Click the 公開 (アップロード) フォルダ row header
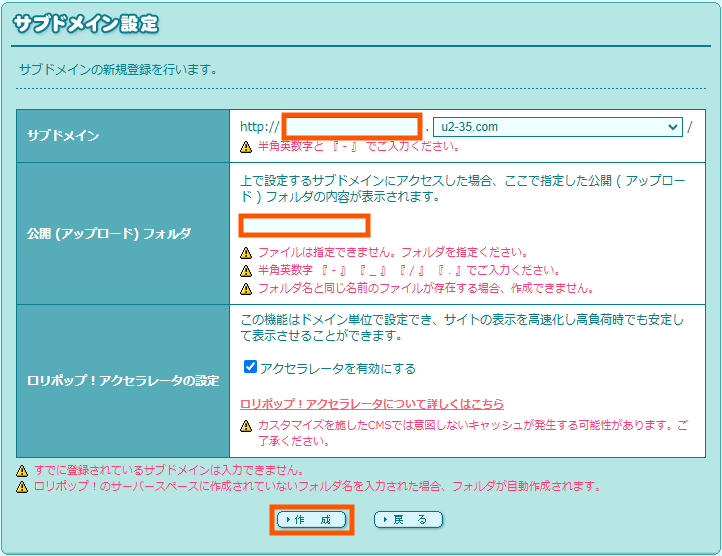This screenshot has width=722, height=556. (109, 234)
